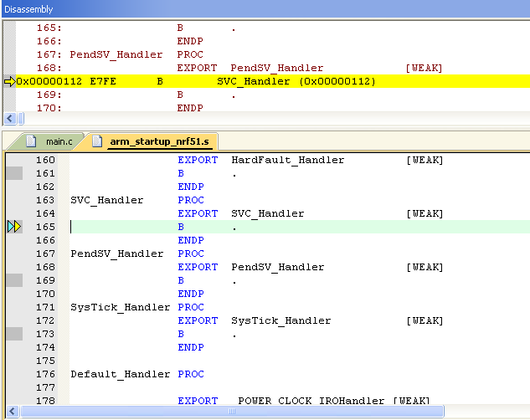Screen dimensions: 530x420
Task: Click line number 175 in editor
Action: (x=45, y=361)
